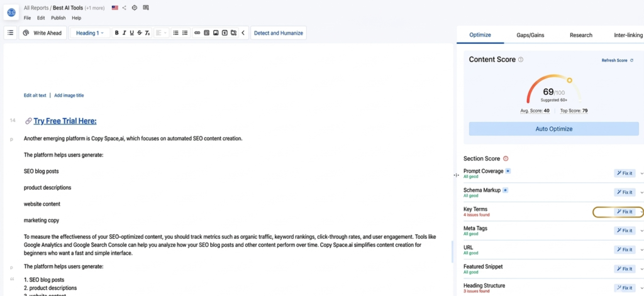
Task: Collapse the toolbar with the left chevron
Action: (x=243, y=33)
